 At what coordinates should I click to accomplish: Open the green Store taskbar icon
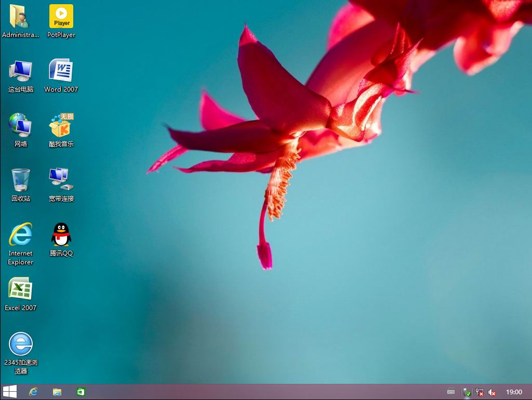click(x=81, y=392)
